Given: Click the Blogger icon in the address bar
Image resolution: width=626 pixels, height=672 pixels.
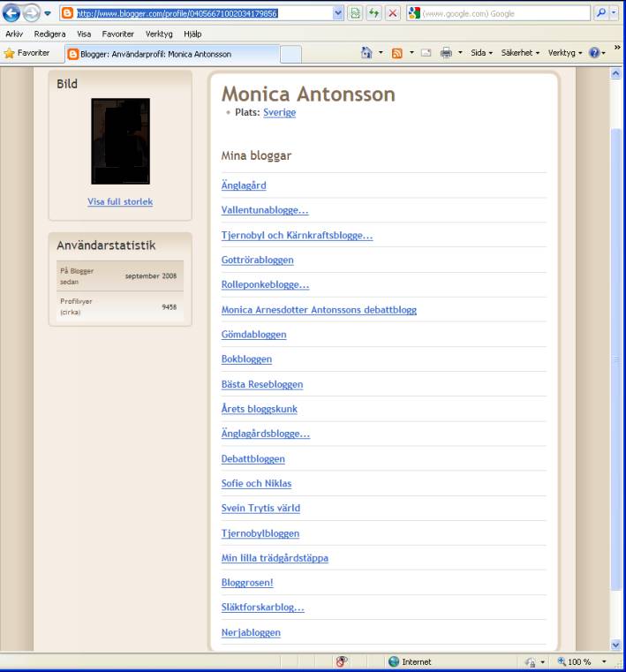Looking at the screenshot, I should tap(67, 13).
